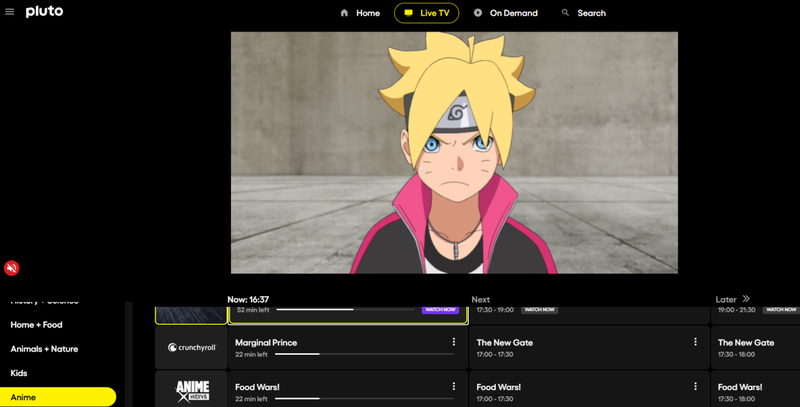This screenshot has height=407, width=800.
Task: Open options for Food Wars! 17:00 - 17:30
Action: point(695,387)
